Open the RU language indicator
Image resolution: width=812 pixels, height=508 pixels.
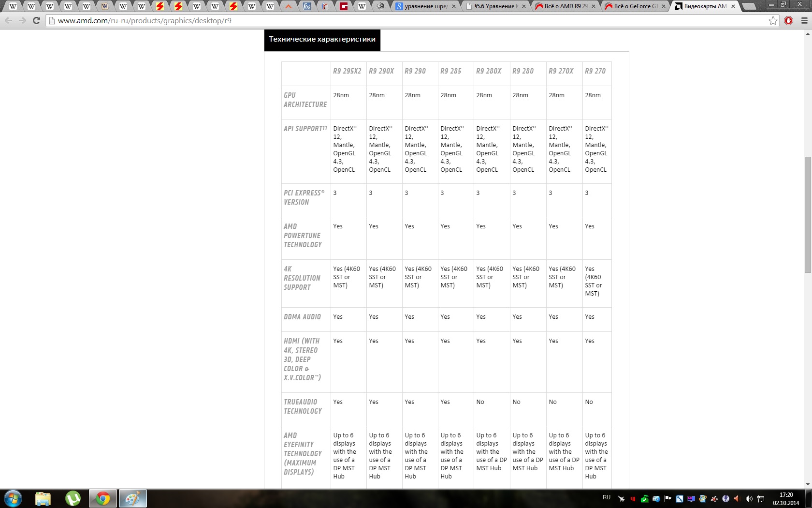point(607,497)
